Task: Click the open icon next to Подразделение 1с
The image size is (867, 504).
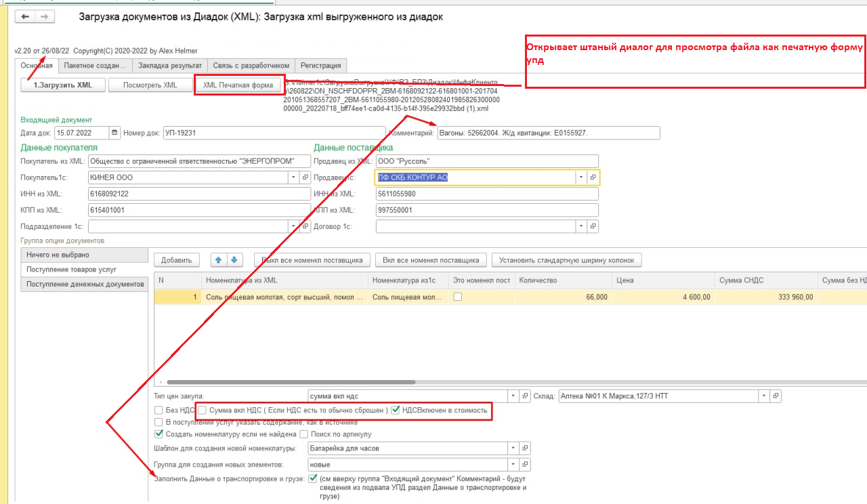Action: (305, 227)
